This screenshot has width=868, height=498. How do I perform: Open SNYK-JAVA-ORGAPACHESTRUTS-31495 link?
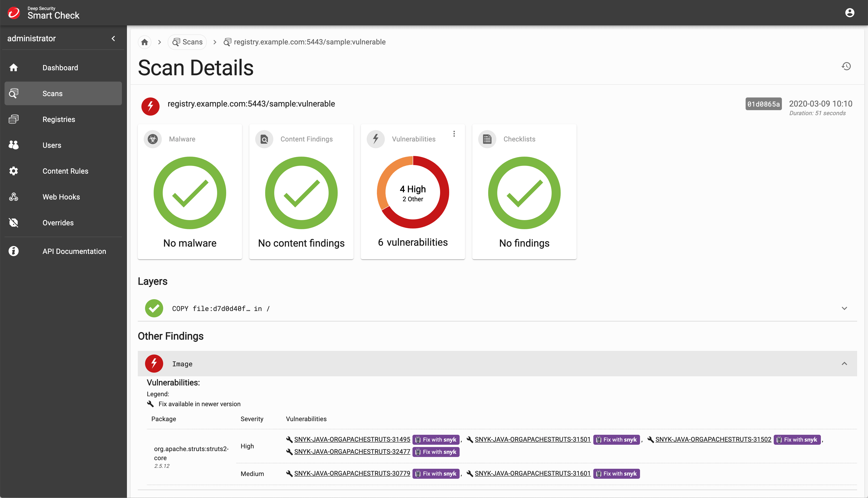point(352,439)
